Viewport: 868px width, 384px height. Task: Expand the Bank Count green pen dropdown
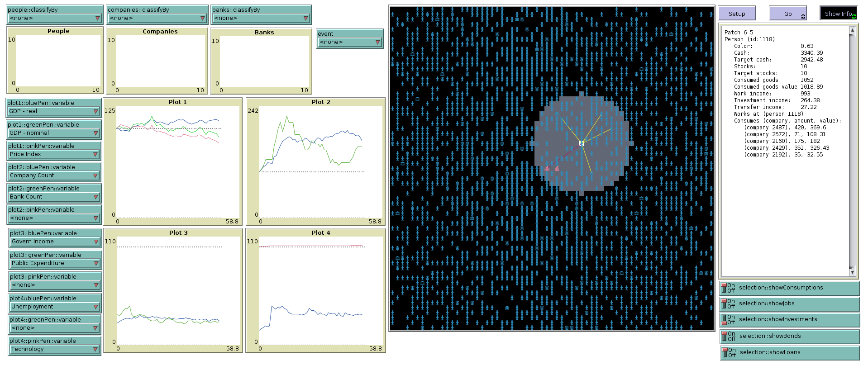(x=54, y=197)
